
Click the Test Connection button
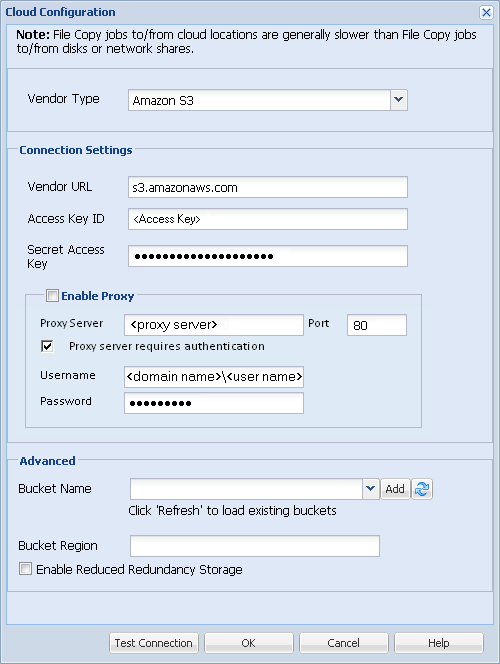(154, 643)
